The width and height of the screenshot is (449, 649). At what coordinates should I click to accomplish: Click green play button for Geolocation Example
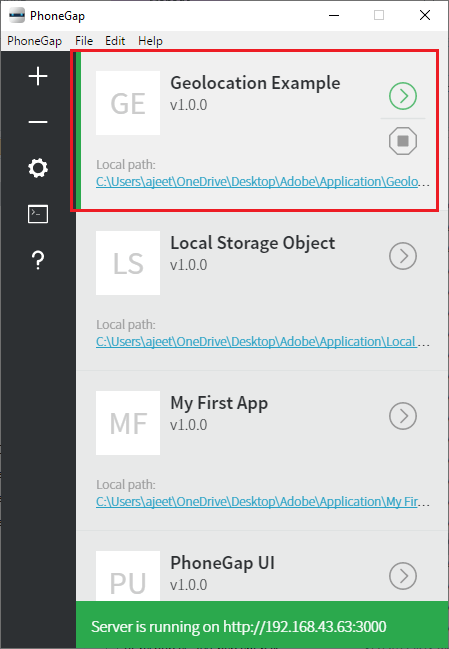tap(403, 96)
